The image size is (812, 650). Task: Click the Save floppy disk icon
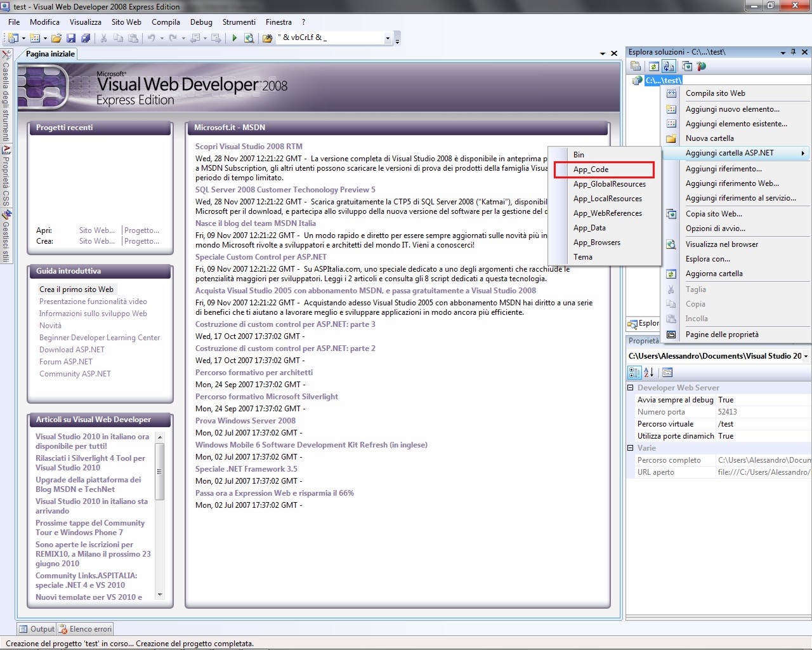point(71,38)
